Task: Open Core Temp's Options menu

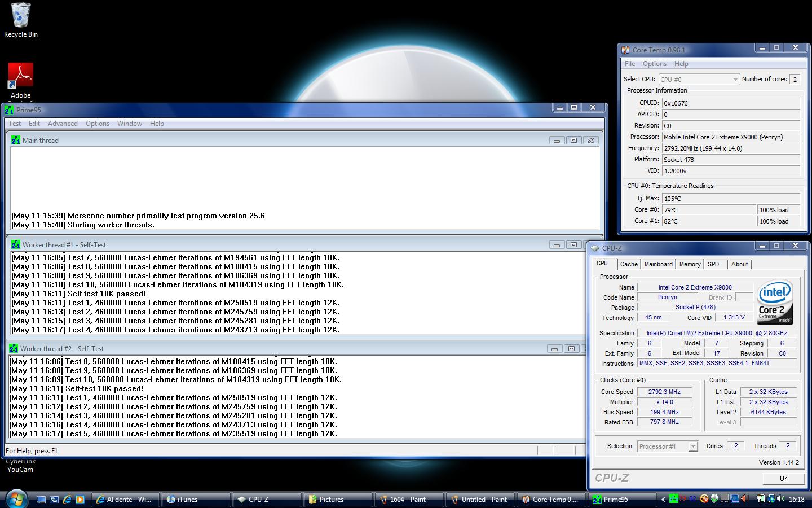Action: [x=655, y=64]
